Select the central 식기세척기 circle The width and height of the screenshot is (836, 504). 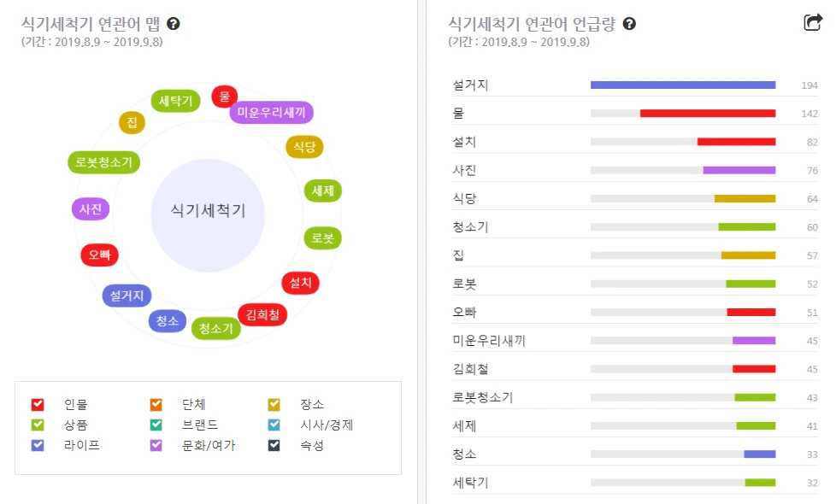[208, 211]
